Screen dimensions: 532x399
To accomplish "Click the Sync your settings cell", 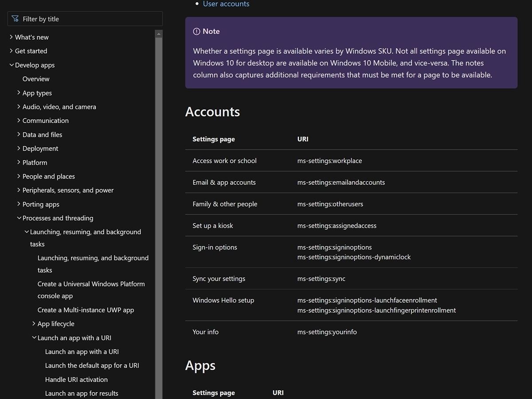I will [219, 279].
